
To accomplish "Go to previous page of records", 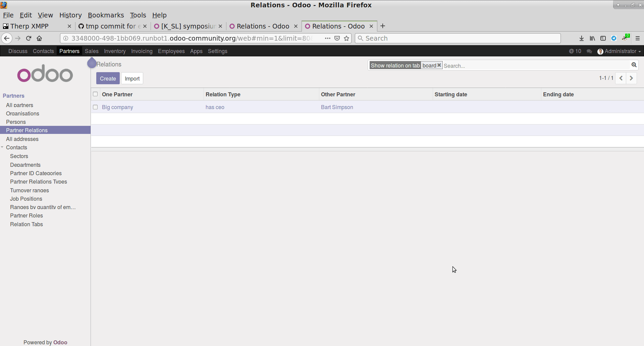I will (621, 78).
